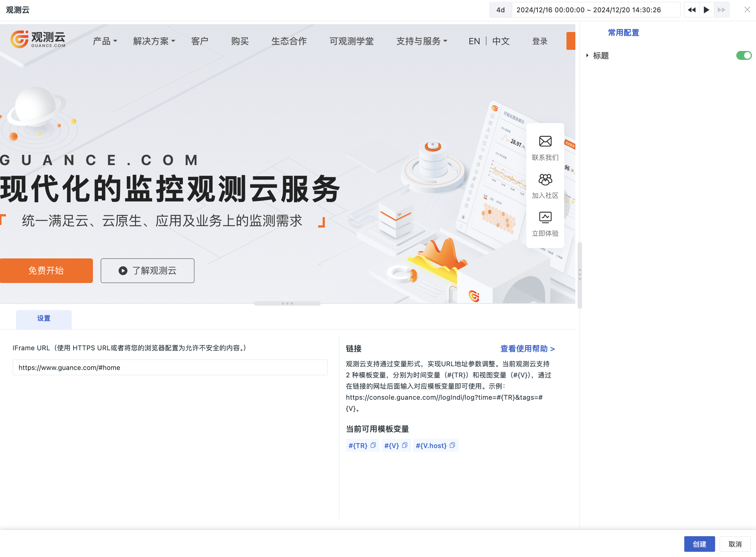Open the 客户 menu item
This screenshot has height=557, width=756.
[x=200, y=41]
